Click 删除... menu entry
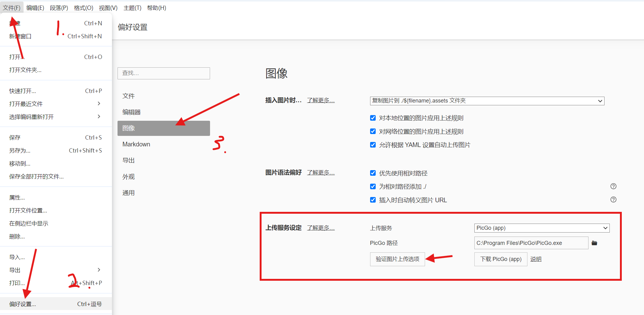Image resolution: width=644 pixels, height=315 pixels. 56,236
